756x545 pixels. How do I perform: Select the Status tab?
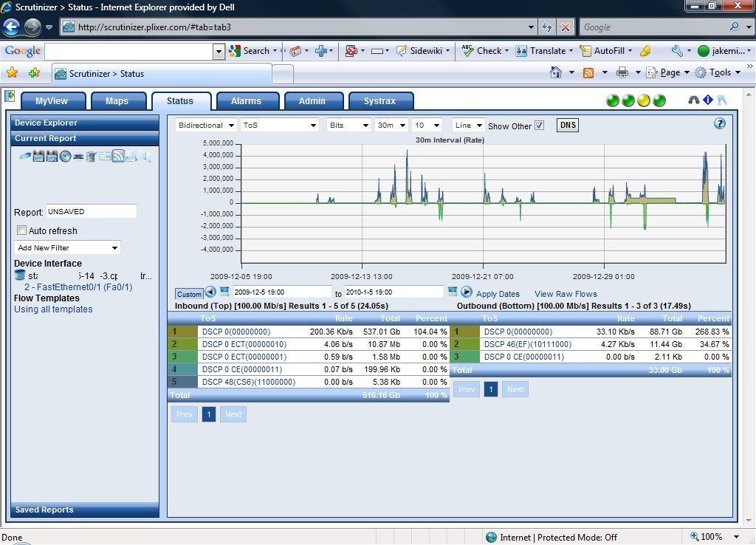180,100
